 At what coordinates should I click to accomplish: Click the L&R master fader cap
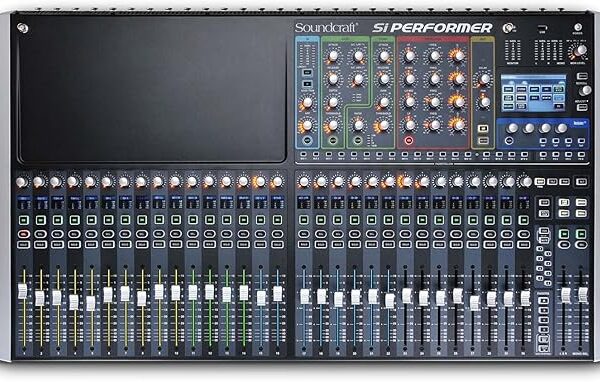click(566, 295)
